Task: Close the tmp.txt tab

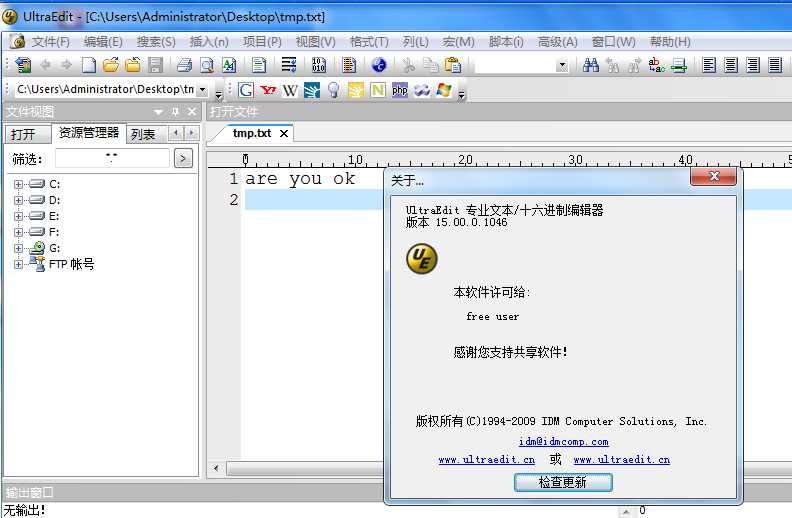Action: click(284, 133)
